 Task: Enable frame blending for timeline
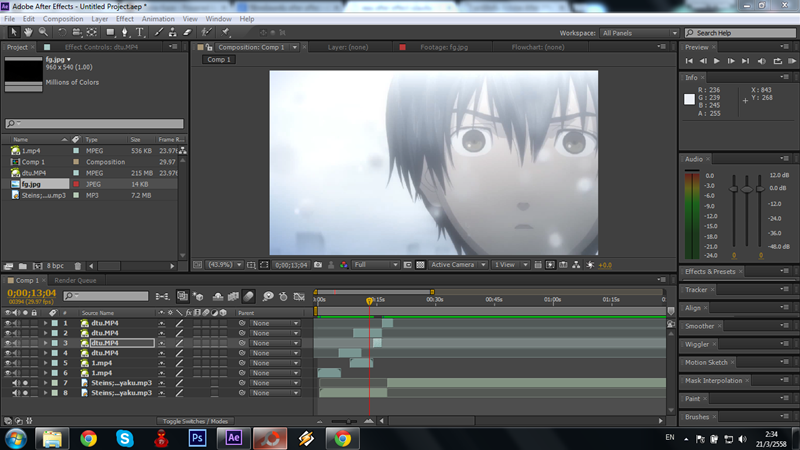click(233, 296)
